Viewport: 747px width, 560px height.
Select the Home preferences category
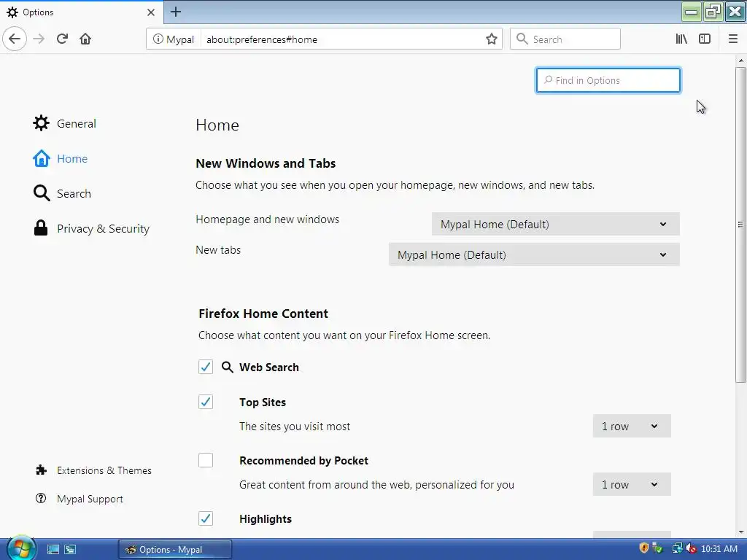61,158
